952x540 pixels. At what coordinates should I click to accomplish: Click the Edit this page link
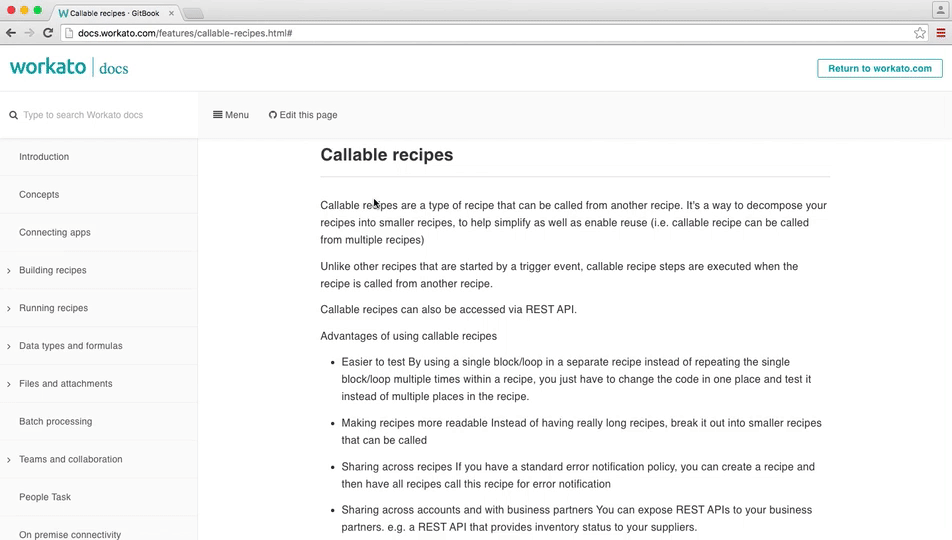point(303,115)
